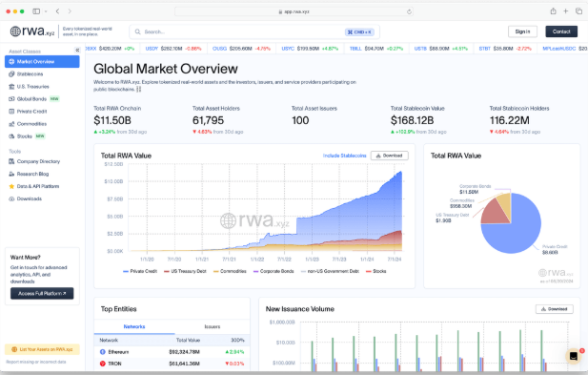This screenshot has height=375, width=588.
Task: Download the Total RWA Value chart
Action: click(389, 156)
